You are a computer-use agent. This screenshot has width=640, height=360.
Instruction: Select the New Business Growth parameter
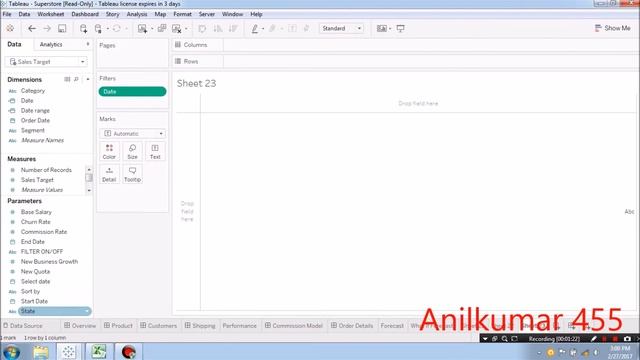(x=49, y=262)
